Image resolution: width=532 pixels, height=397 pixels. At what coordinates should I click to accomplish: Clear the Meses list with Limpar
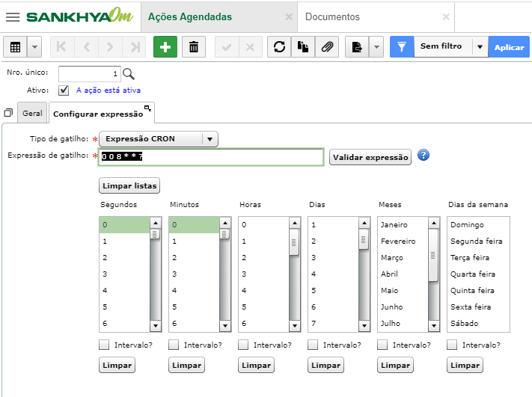[x=395, y=365]
